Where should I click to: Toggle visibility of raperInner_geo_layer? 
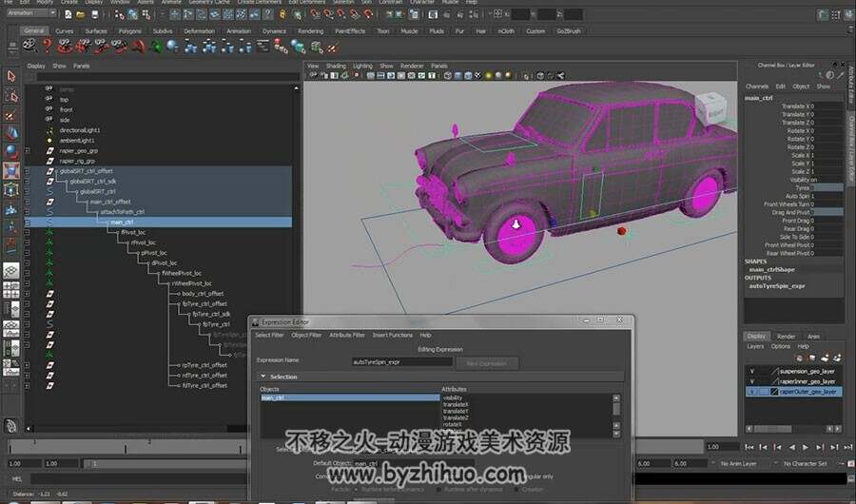[752, 381]
